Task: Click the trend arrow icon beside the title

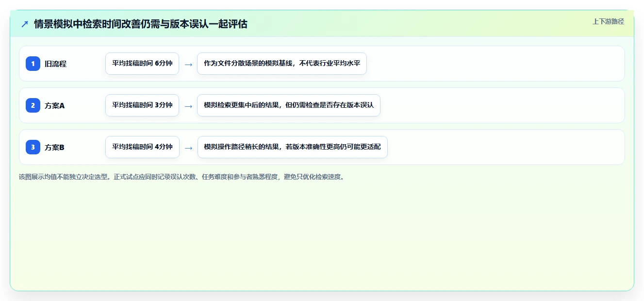Action: [x=25, y=24]
